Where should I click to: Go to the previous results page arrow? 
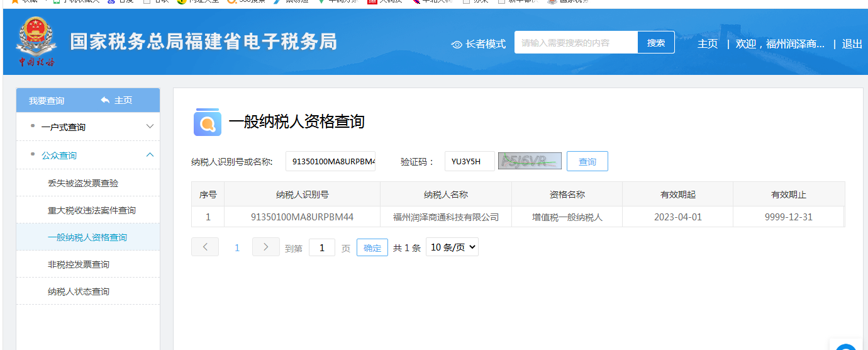205,247
